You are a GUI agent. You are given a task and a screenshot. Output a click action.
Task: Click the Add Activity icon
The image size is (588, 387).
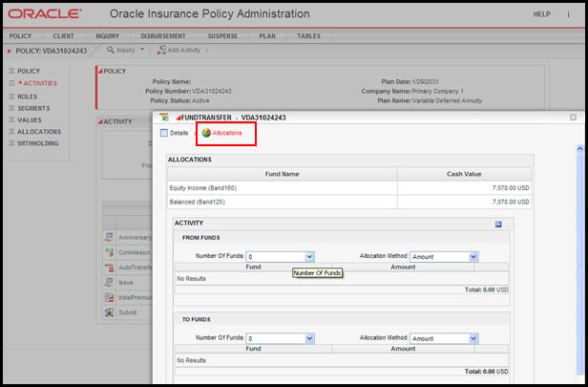(161, 50)
